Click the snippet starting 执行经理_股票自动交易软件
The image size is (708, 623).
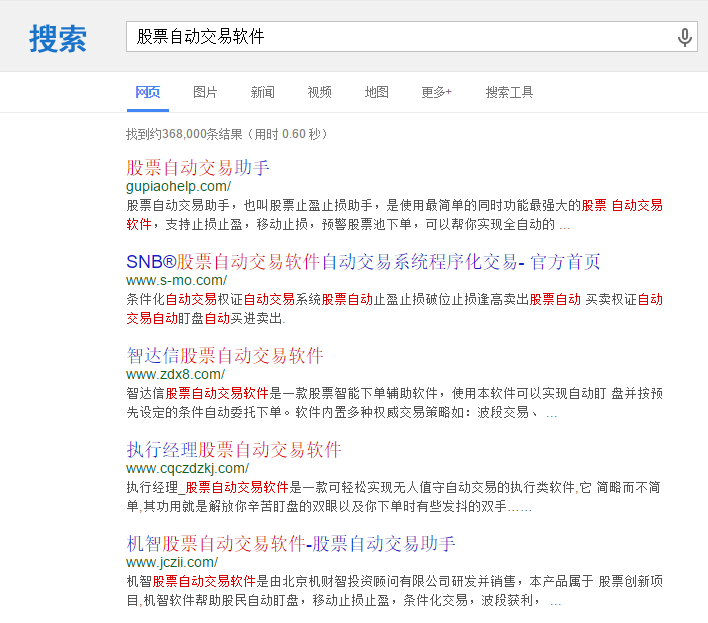pyautogui.click(x=393, y=497)
